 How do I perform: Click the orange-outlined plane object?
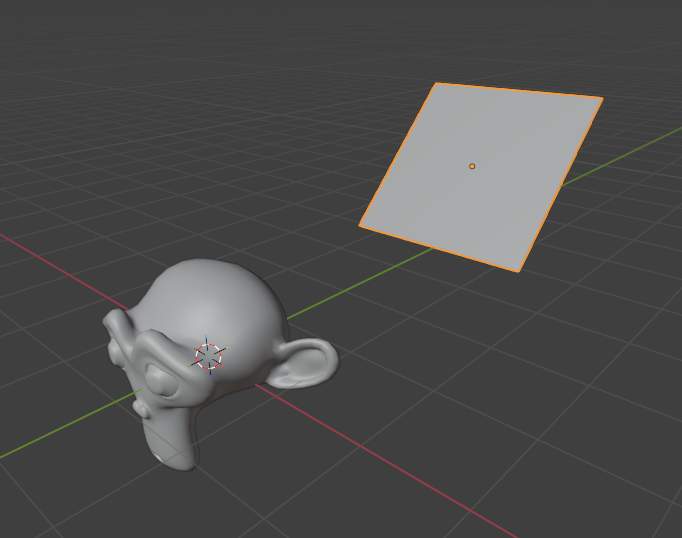click(x=481, y=178)
